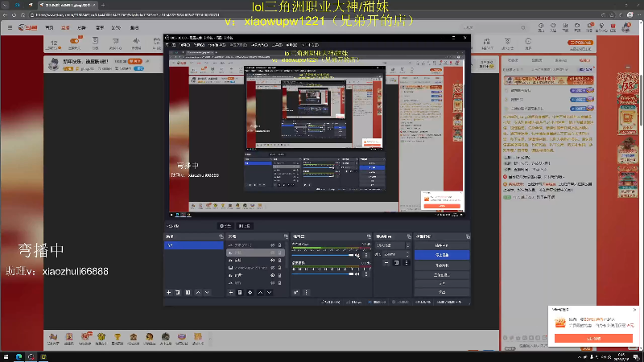Adjust the second audio channel volume slider
This screenshot has height=362, width=644.
323,274
